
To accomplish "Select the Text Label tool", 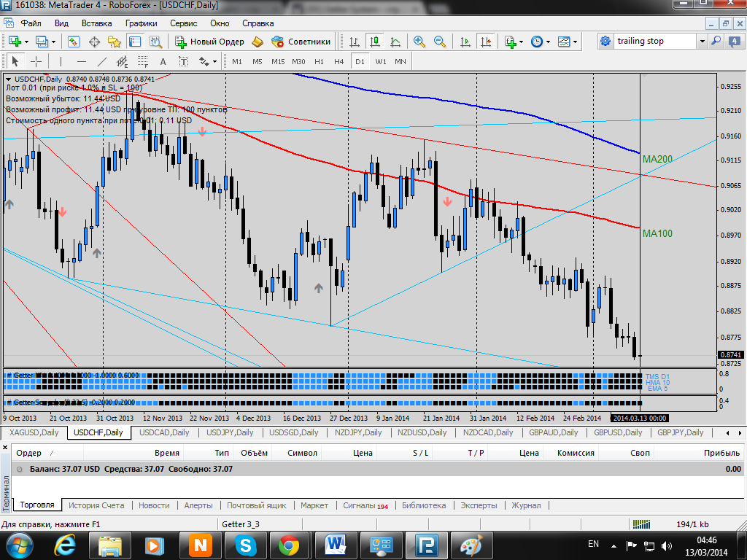I will (183, 61).
